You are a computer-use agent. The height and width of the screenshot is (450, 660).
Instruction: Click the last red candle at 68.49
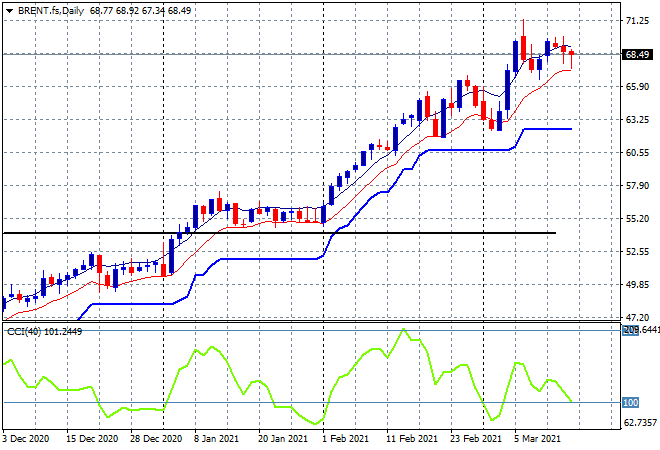point(572,53)
